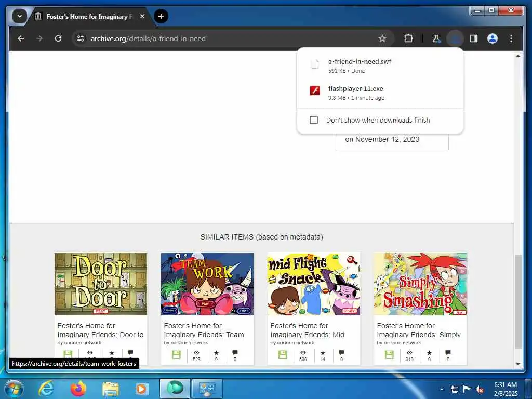
Task: Close the downloads bubble via toolbar button
Action: click(455, 38)
